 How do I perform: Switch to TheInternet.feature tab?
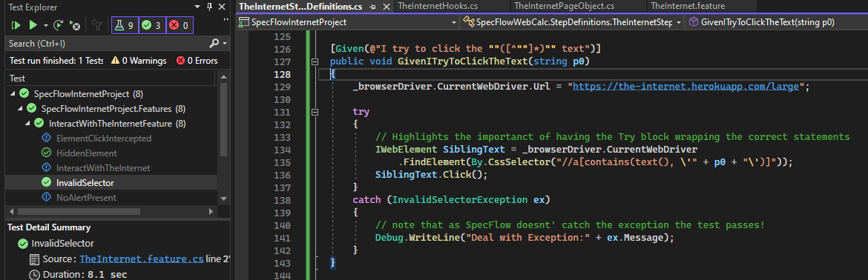point(688,6)
